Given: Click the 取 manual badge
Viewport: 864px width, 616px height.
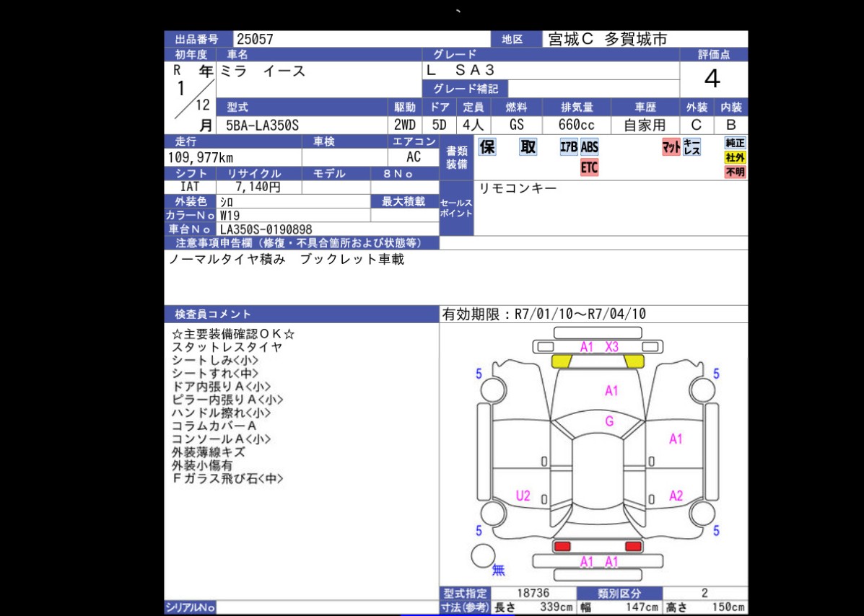Looking at the screenshot, I should pos(528,147).
